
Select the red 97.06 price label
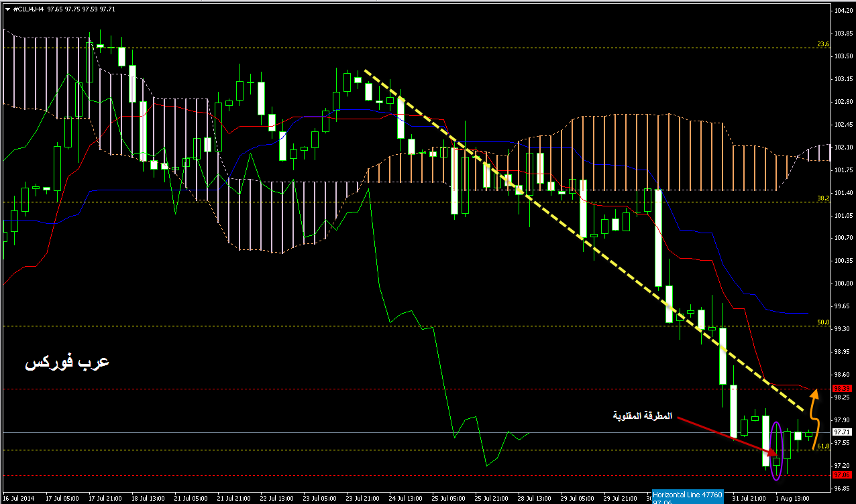(842, 475)
